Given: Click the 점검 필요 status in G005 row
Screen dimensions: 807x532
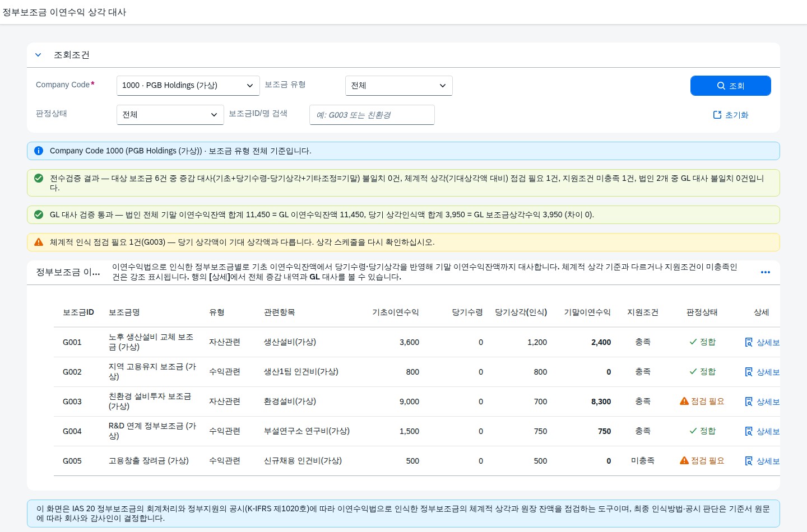Looking at the screenshot, I should click(x=702, y=461).
